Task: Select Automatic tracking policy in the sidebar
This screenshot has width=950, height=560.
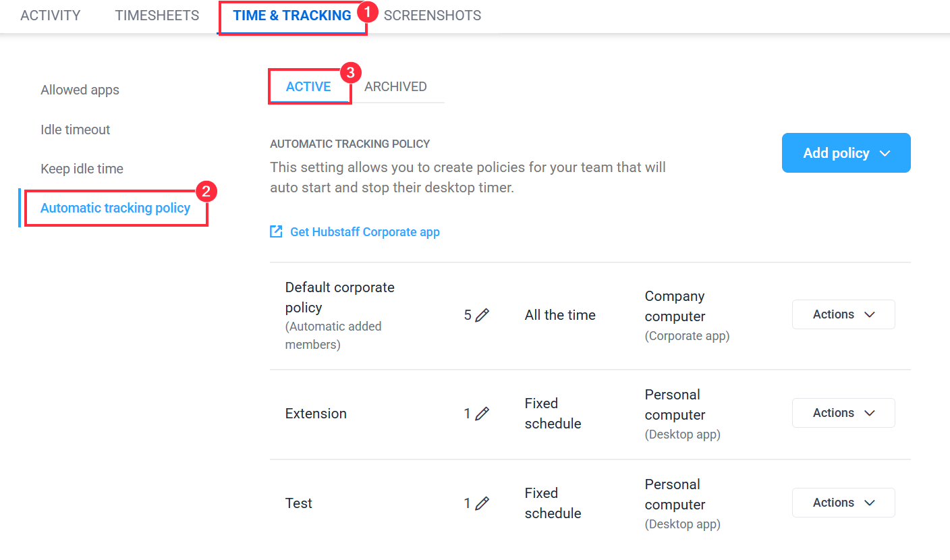Action: click(115, 208)
